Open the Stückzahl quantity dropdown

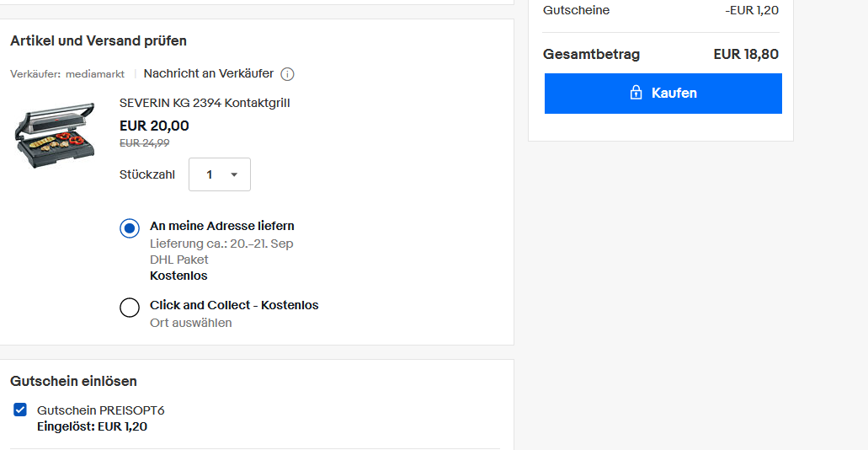pos(219,174)
